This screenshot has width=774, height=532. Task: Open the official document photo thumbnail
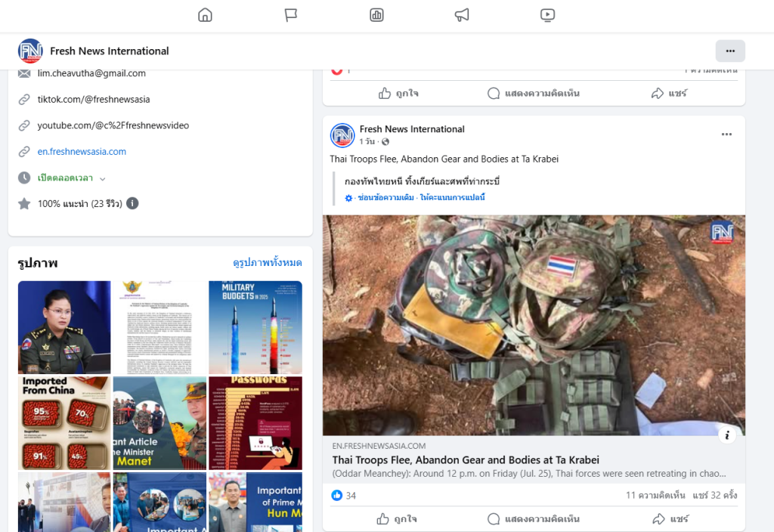(159, 327)
